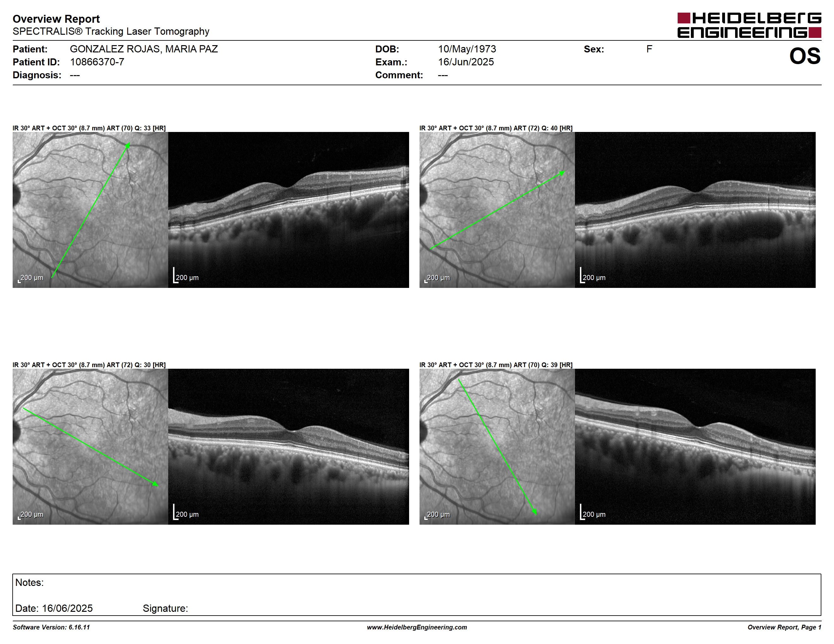Viewport: 834px width, 644px height.
Task: Open the top-left OCT B-scan Q: 33
Action: pyautogui.click(x=288, y=210)
